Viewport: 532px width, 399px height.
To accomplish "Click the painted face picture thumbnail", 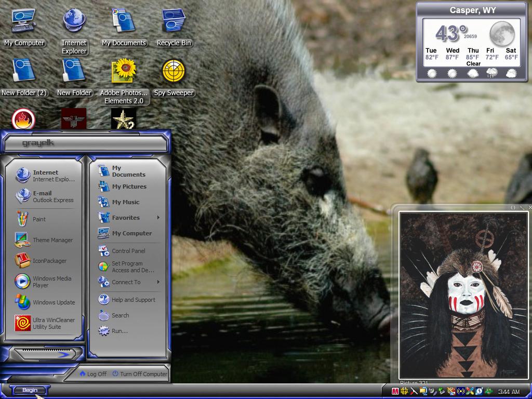I will pyautogui.click(x=463, y=295).
